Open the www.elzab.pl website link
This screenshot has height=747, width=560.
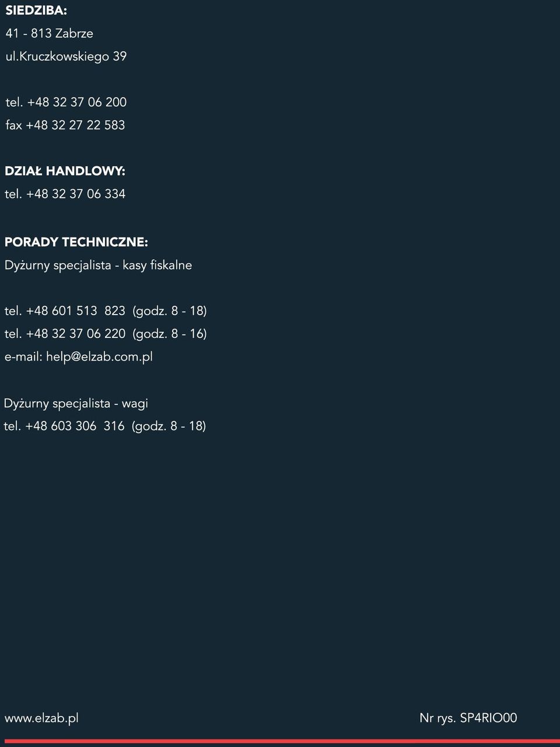tap(41, 718)
